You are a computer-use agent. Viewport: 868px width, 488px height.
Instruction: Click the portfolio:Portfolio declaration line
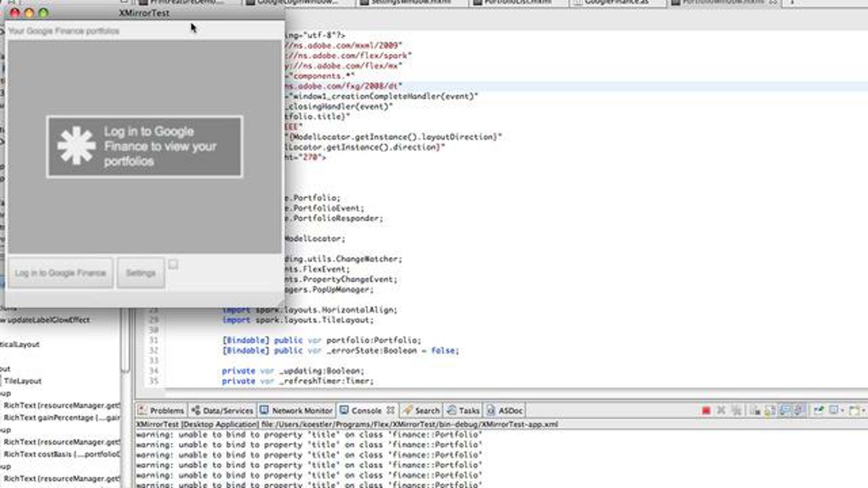coord(322,340)
